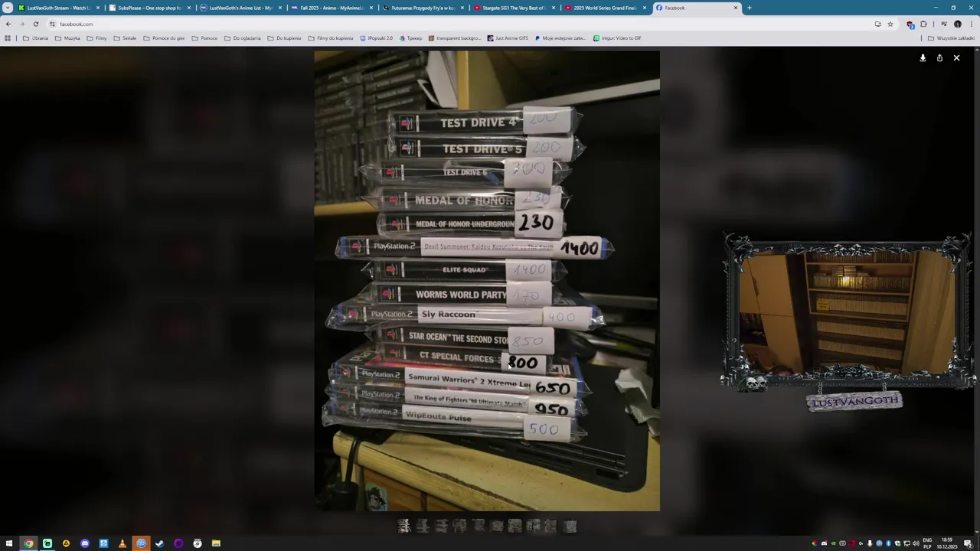Reload the page in Chrome

[x=35, y=24]
